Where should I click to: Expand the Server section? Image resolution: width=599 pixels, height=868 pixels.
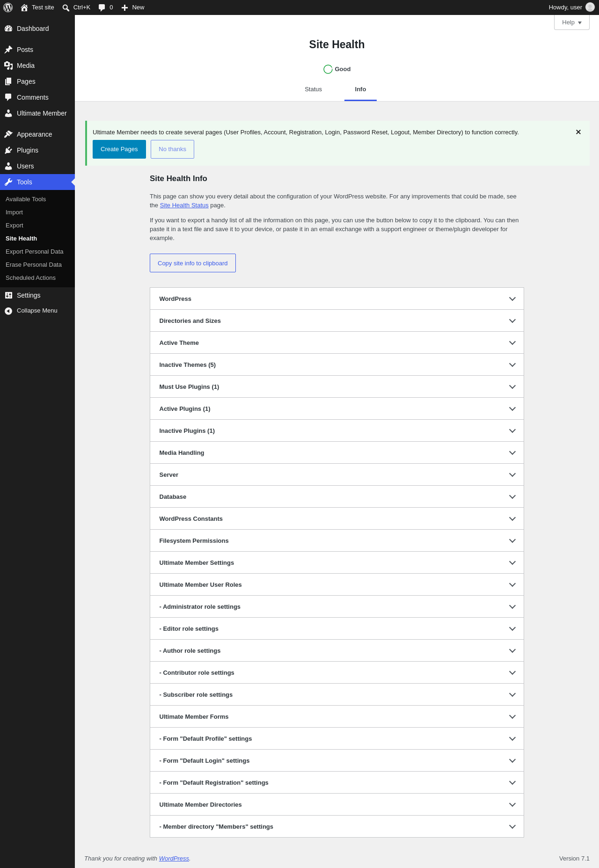337,474
